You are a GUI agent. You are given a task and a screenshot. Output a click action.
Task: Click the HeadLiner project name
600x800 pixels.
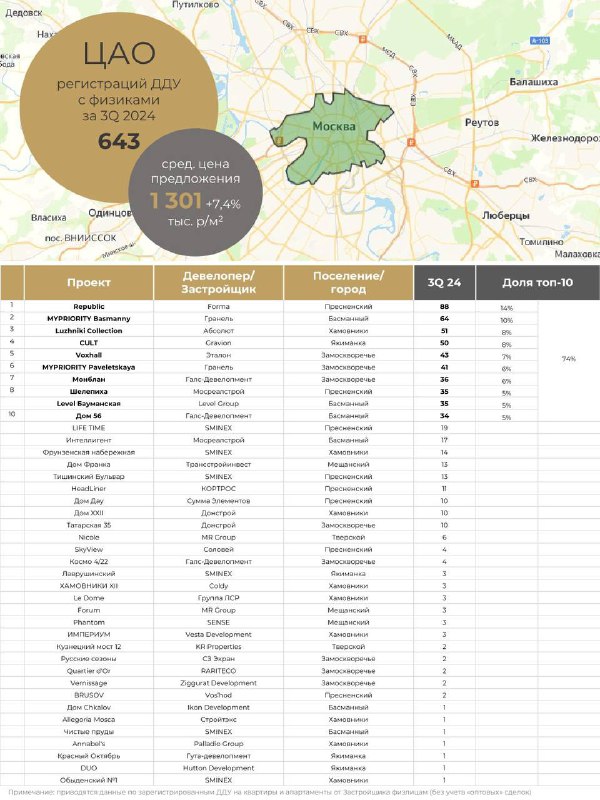(x=89, y=489)
